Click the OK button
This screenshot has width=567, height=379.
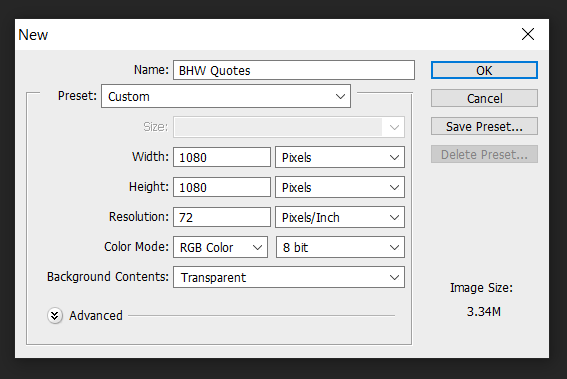(x=484, y=70)
